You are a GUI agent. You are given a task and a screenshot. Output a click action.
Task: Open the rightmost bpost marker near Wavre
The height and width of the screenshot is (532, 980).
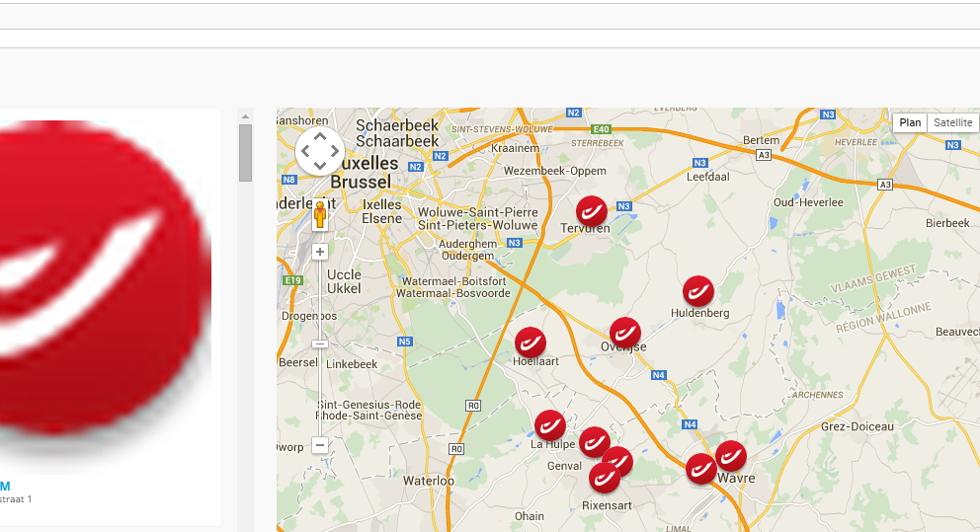[731, 456]
